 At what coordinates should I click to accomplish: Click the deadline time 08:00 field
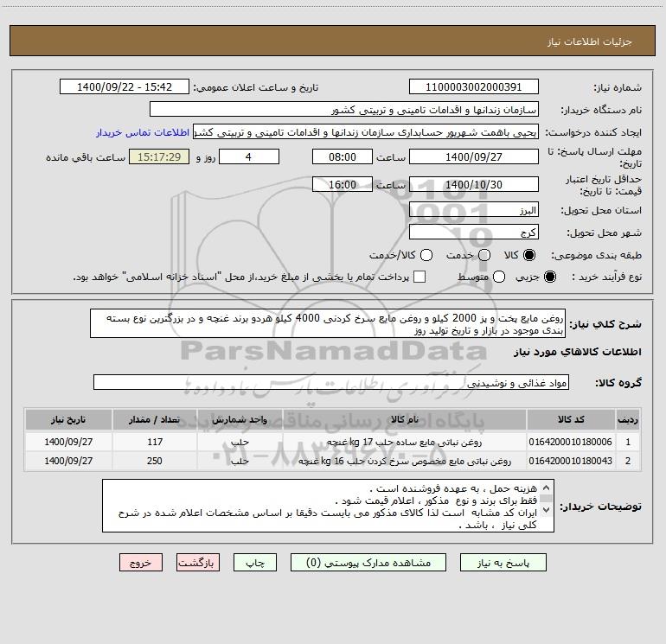(x=343, y=156)
